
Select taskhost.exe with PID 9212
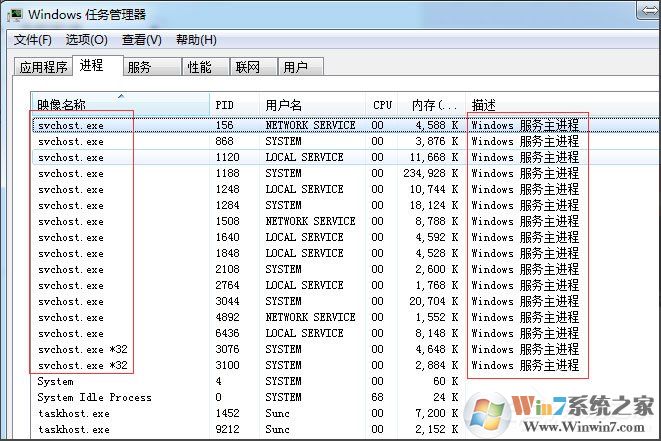click(346, 430)
